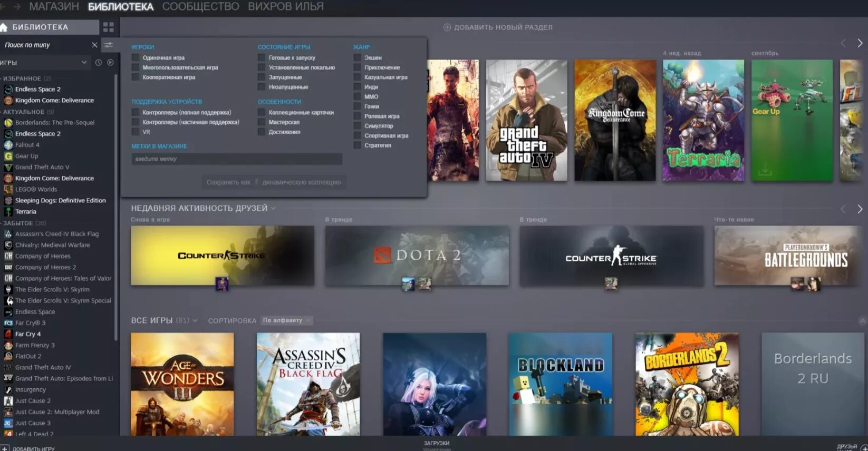Click Far Cry 4 sidebar icon

tap(8, 334)
